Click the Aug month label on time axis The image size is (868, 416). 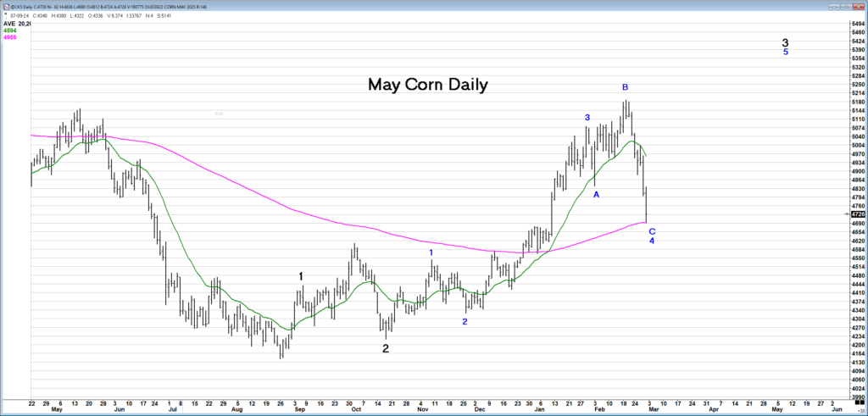238,409
